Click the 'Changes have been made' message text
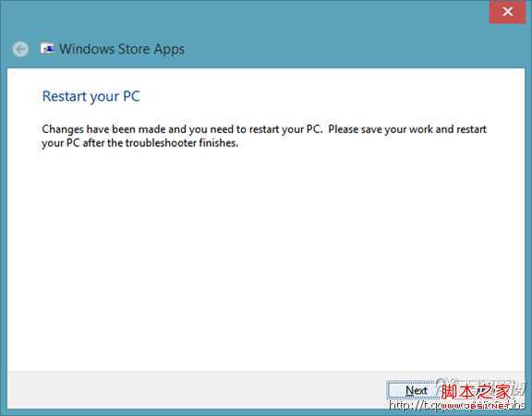 (264, 136)
